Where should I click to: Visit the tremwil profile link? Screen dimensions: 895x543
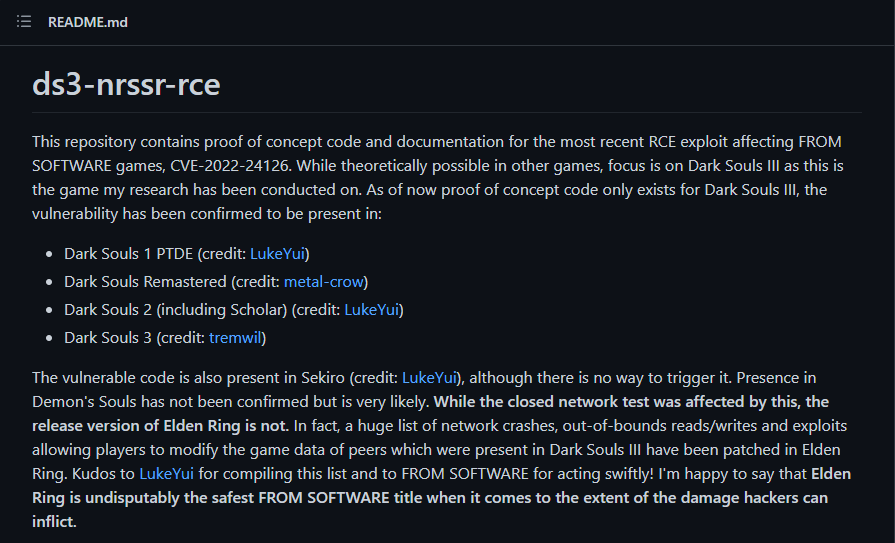pos(235,337)
